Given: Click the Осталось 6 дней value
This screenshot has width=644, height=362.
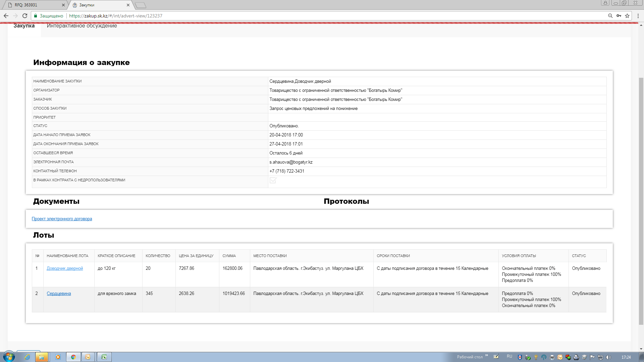Looking at the screenshot, I should pos(286,153).
